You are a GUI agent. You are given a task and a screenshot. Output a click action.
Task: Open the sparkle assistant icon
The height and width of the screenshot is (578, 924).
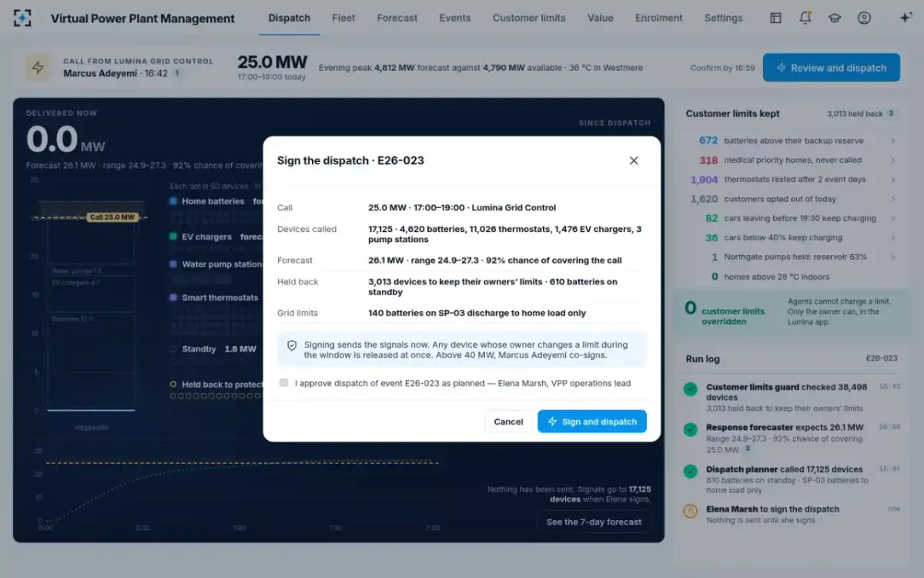tap(906, 18)
